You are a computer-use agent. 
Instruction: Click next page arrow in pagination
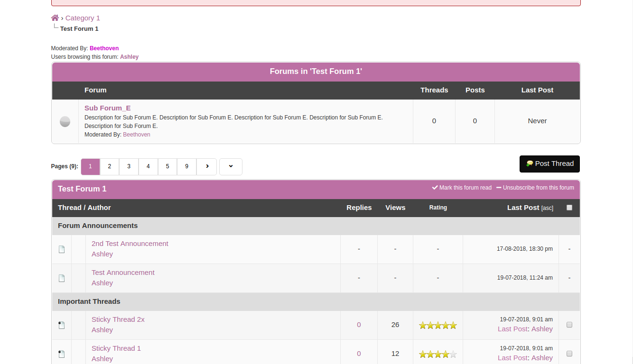point(207,166)
